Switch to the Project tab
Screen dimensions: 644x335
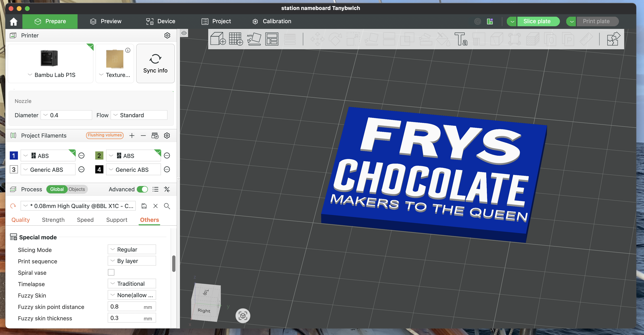click(x=216, y=22)
